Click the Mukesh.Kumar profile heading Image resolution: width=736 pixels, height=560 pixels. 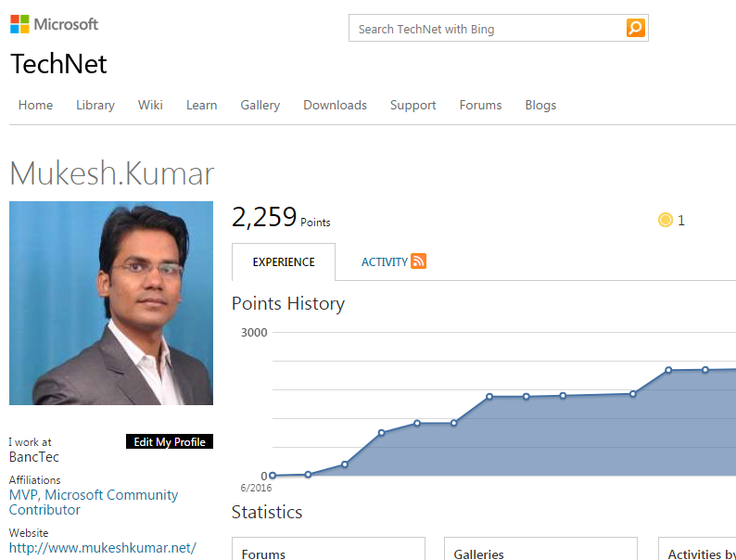[112, 173]
